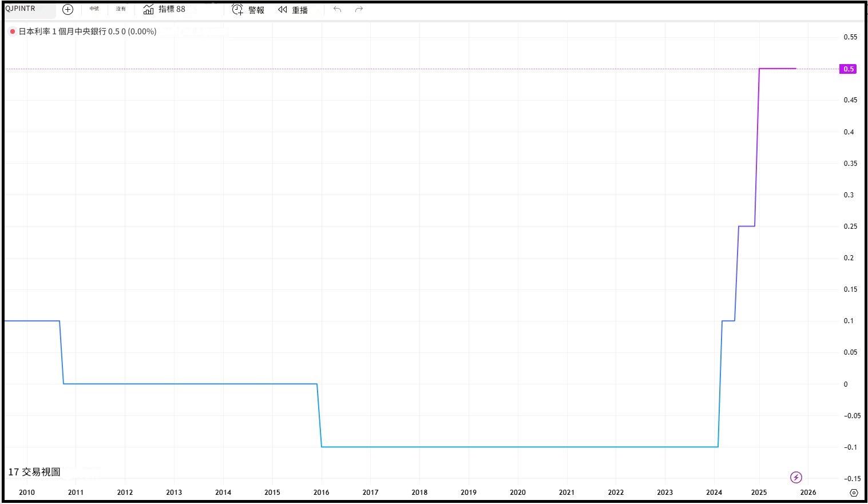Screen dimensions: 868x504
Task: Click the replay rewind icon
Action: click(283, 10)
